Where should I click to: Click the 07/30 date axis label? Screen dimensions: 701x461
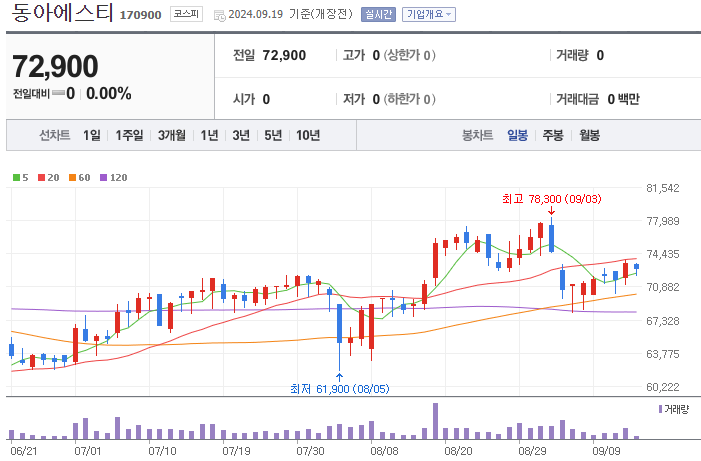coord(310,451)
